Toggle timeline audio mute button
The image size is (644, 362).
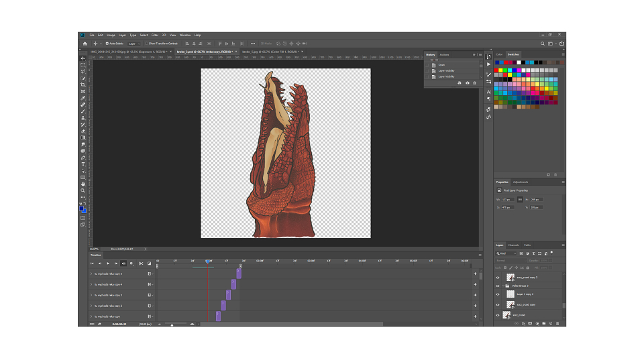point(123,263)
